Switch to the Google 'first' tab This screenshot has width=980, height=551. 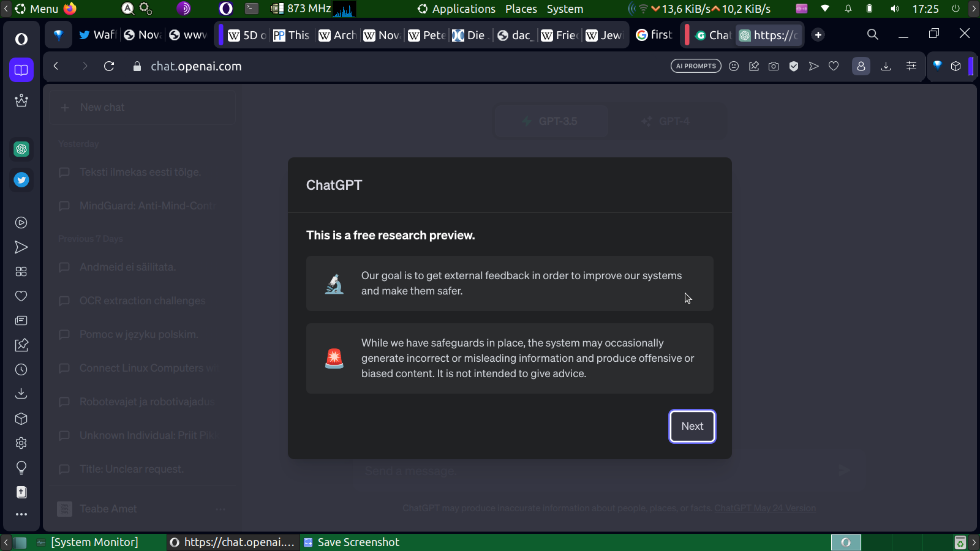(x=654, y=35)
